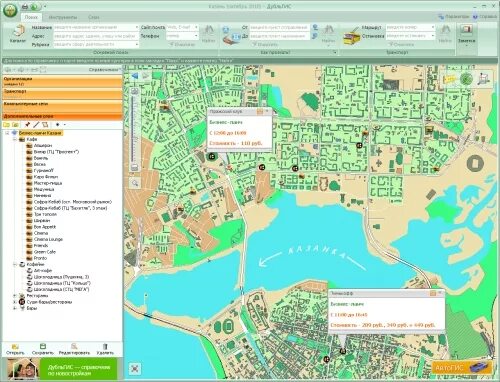The width and height of the screenshot is (500, 382).
Task: Click the От departure input field
Action: click(x=279, y=27)
